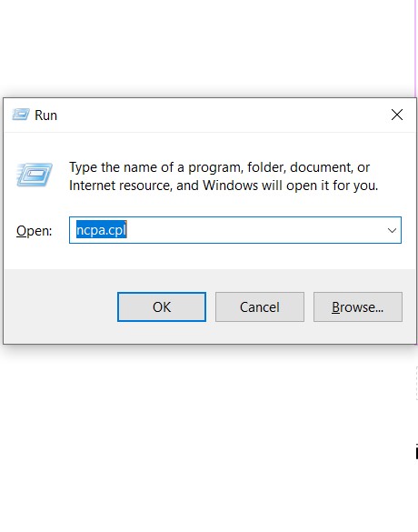This screenshot has height=532, width=418.
Task: Click empty title bar area of Run dialog
Action: coord(220,115)
